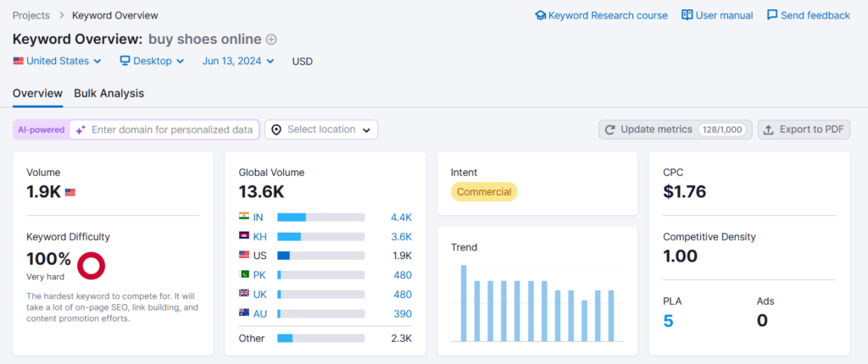
Task: Click the Desktop monitor icon
Action: [x=125, y=61]
